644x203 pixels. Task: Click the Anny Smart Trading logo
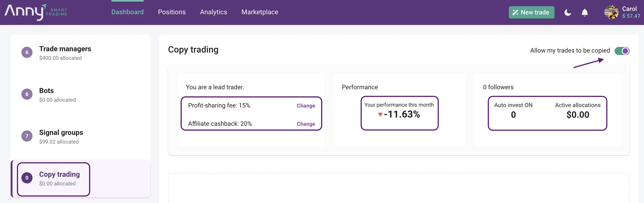(36, 12)
